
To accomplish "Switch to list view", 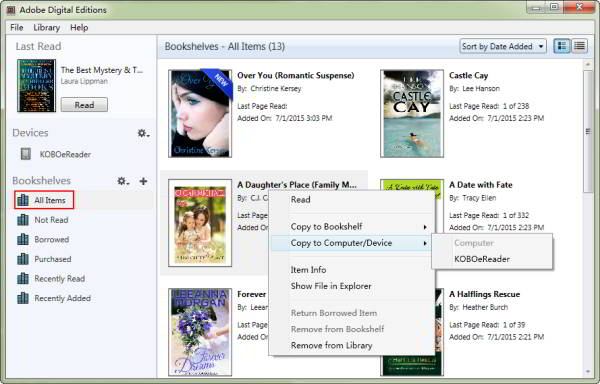I will [579, 46].
